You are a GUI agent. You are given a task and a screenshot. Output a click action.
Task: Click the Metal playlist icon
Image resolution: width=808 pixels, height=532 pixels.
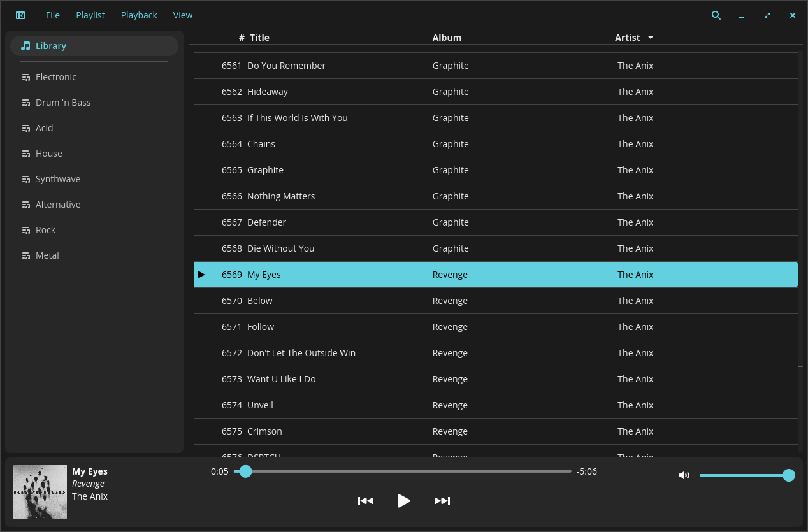click(26, 255)
